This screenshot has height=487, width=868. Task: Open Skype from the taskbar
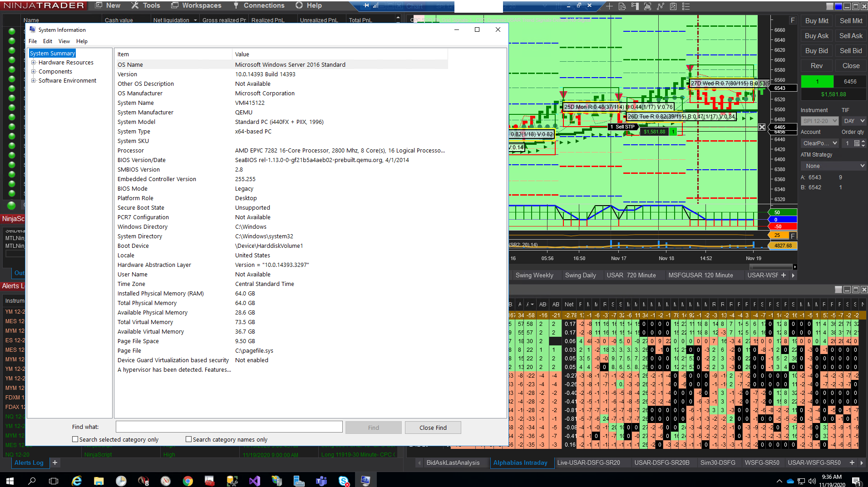click(x=344, y=481)
